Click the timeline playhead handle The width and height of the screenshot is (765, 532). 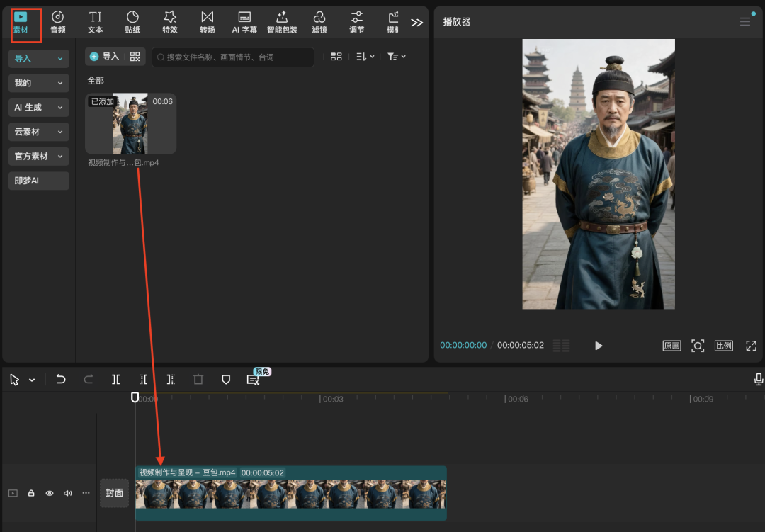pos(135,397)
